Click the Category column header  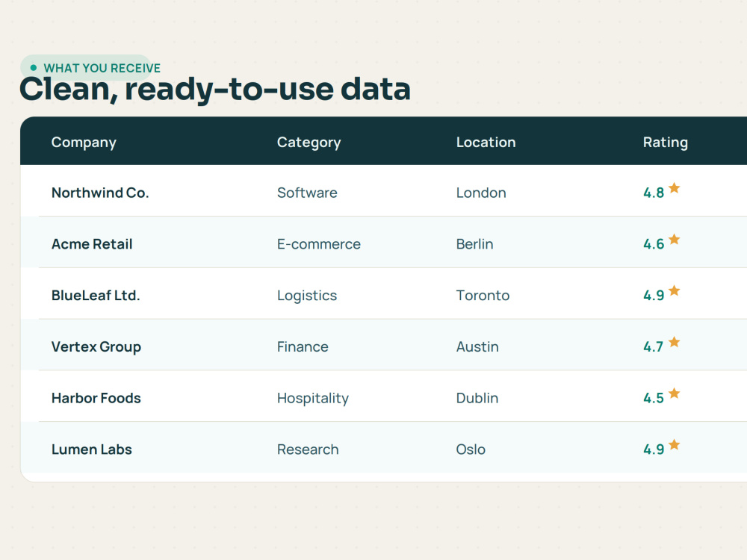point(309,143)
